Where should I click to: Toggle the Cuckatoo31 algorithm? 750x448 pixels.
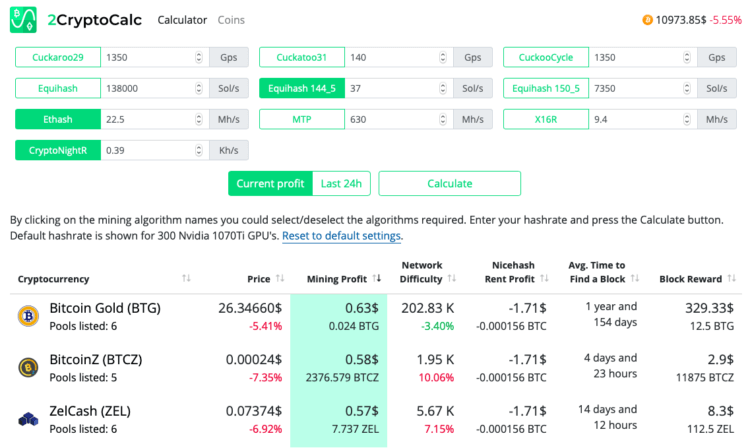tap(302, 57)
